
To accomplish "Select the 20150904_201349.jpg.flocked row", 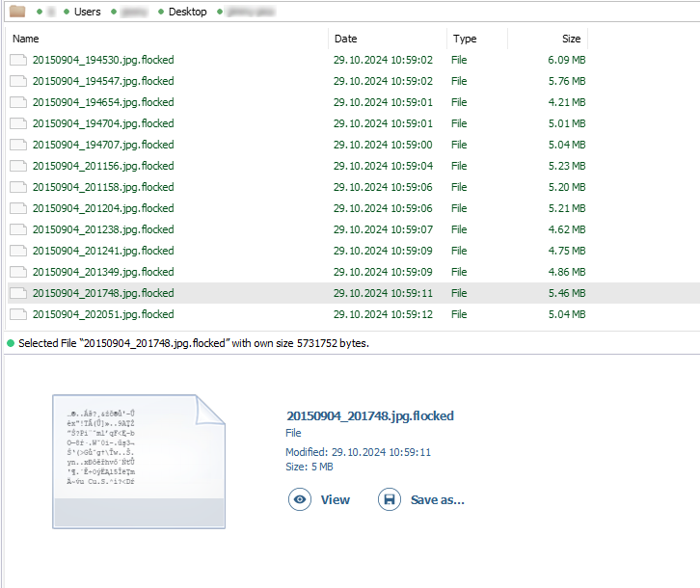I will coord(103,272).
